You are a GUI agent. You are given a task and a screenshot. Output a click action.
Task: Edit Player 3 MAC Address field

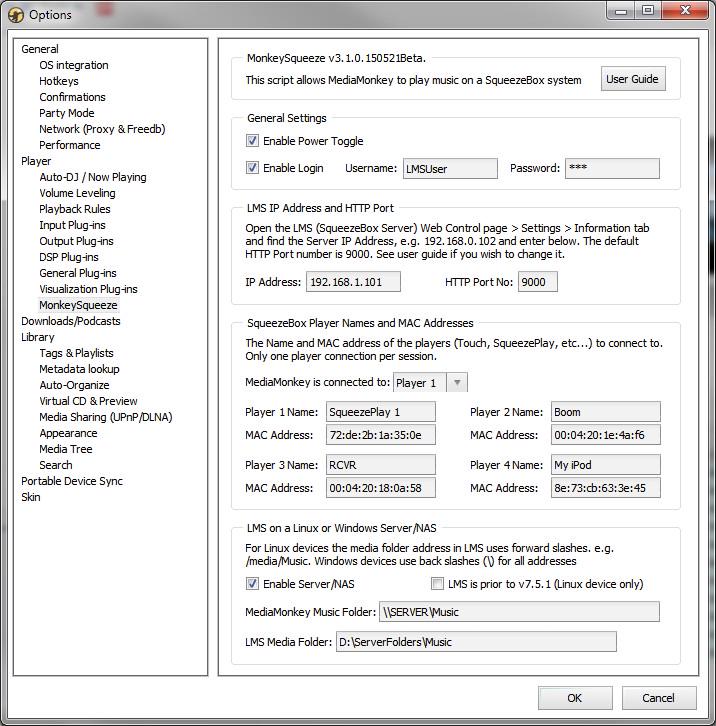click(x=381, y=488)
